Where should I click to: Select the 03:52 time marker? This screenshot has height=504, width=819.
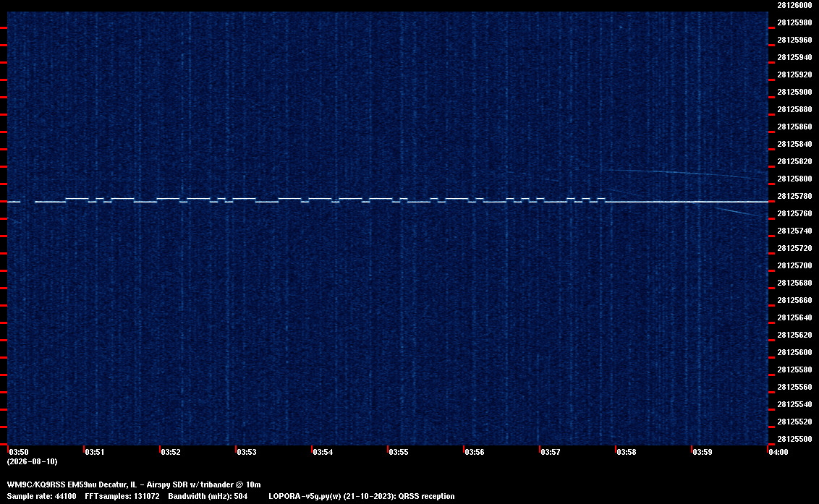tap(170, 452)
